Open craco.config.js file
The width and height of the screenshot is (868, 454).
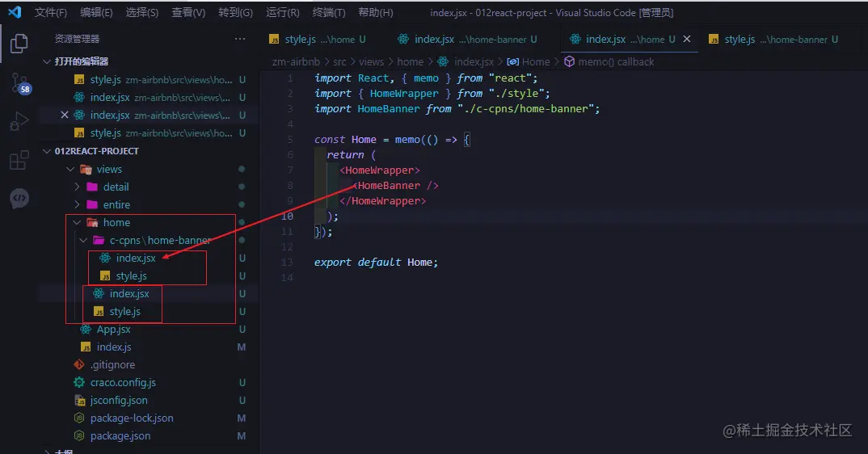[123, 382]
